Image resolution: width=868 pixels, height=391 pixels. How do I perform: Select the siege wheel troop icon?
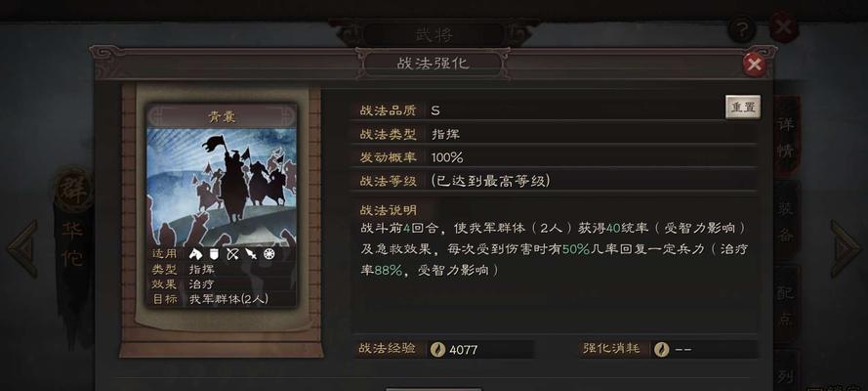[x=269, y=254]
